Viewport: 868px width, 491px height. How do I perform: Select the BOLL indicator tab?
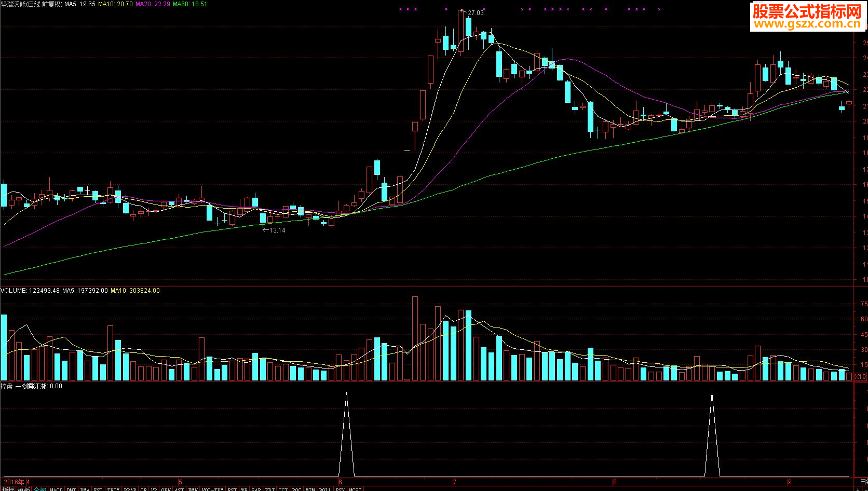(325, 489)
